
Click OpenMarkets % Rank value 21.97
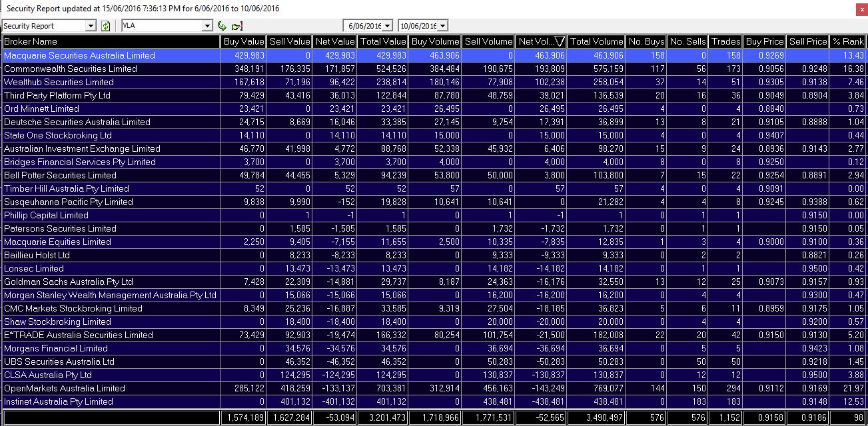(848, 388)
